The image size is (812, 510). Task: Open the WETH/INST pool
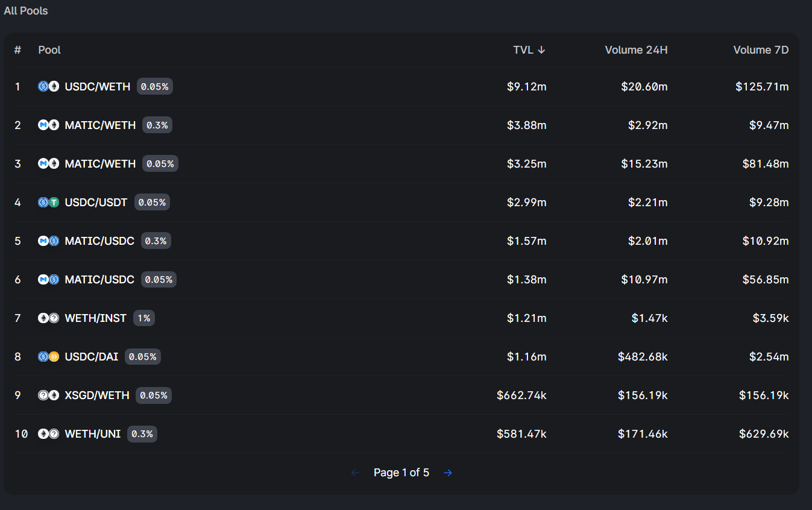pyautogui.click(x=401, y=318)
